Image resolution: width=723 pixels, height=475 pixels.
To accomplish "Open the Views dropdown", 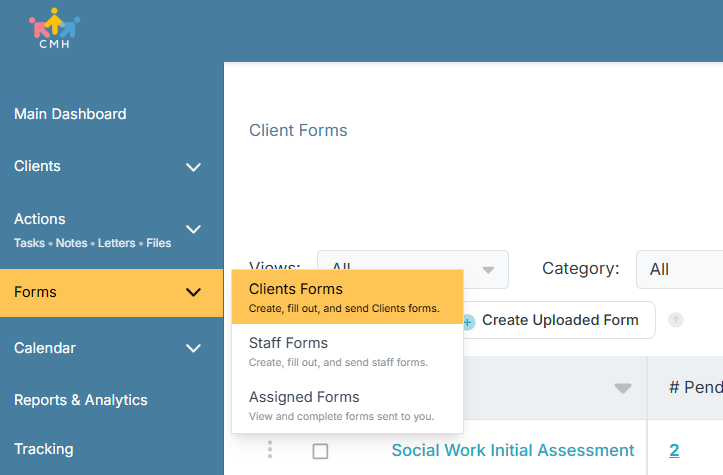I will 413,269.
